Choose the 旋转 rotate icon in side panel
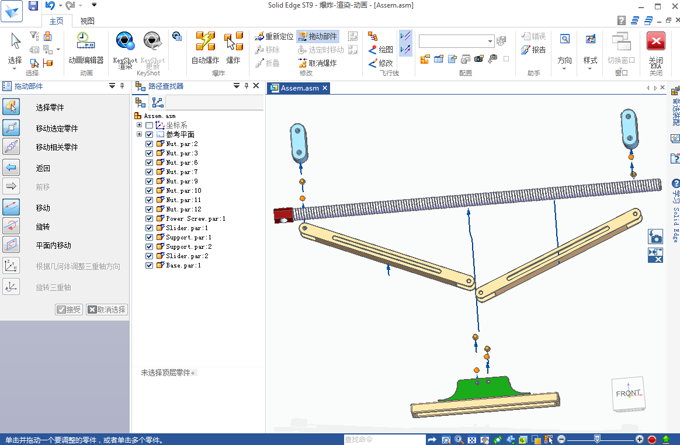 (11, 226)
